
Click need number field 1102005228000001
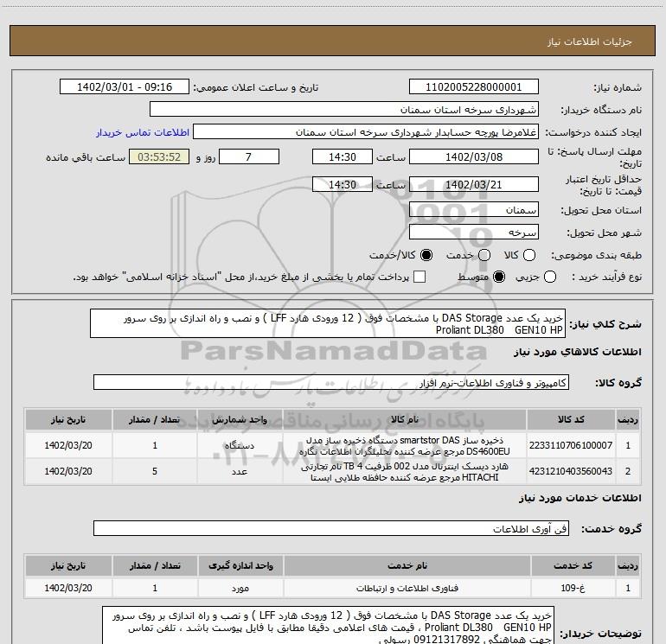(x=474, y=86)
